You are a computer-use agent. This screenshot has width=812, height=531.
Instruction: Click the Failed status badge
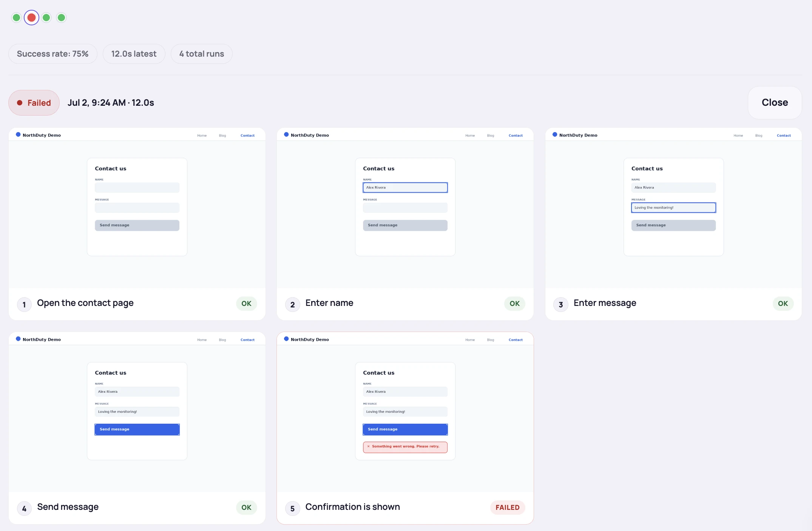34,103
